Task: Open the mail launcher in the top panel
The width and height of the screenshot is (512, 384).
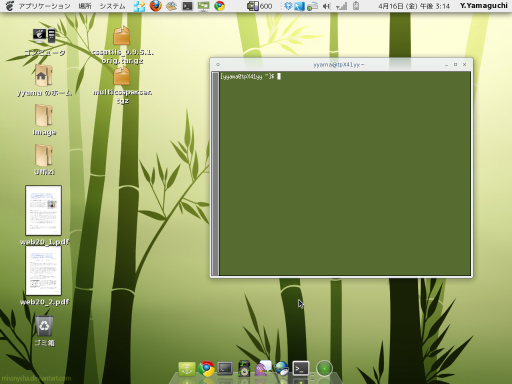Action: point(171,6)
